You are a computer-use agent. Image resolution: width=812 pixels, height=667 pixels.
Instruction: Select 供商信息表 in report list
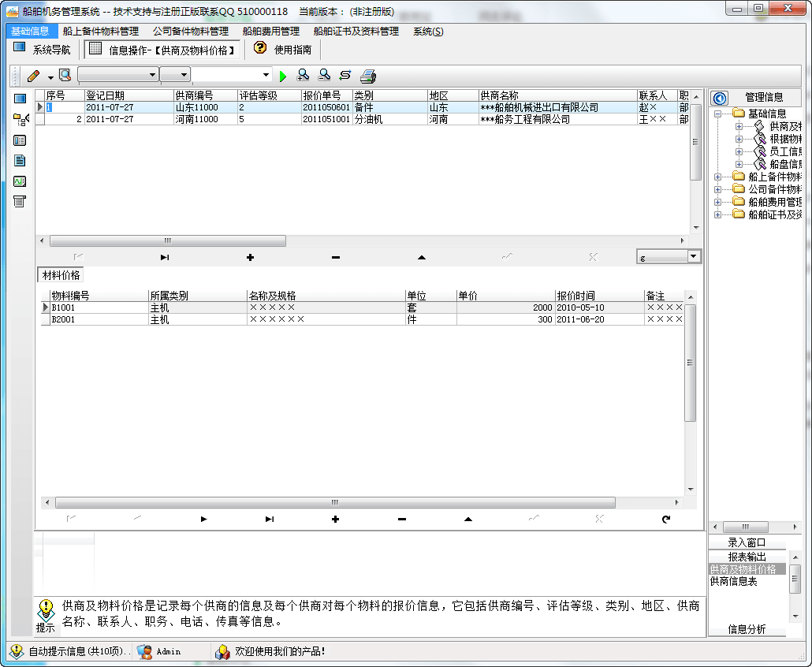[733, 581]
